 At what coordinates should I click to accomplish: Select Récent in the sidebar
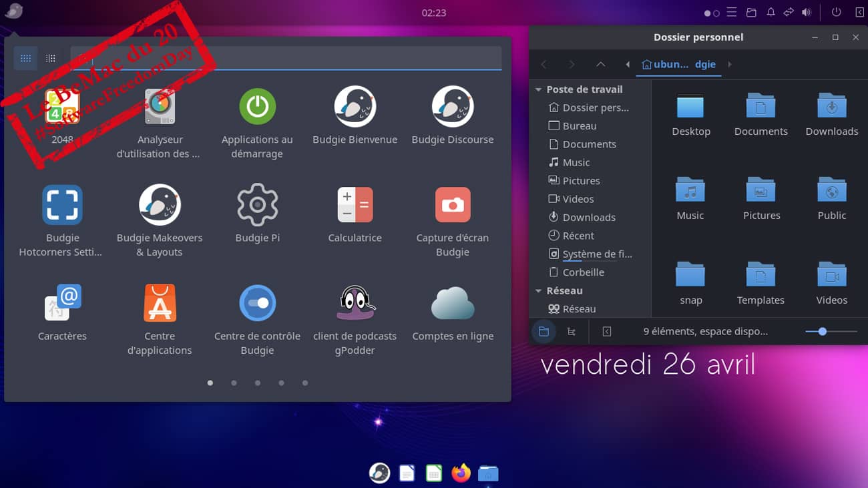point(572,236)
